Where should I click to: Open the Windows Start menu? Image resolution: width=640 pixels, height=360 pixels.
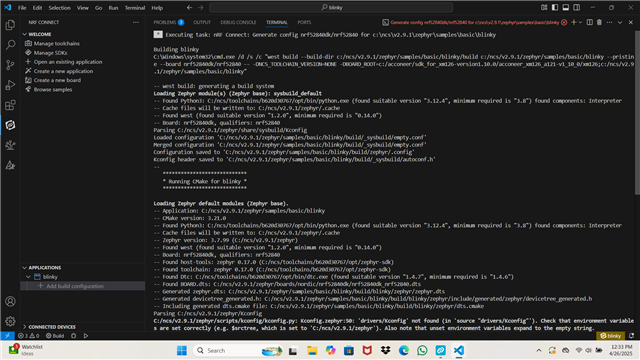[x=182, y=351]
